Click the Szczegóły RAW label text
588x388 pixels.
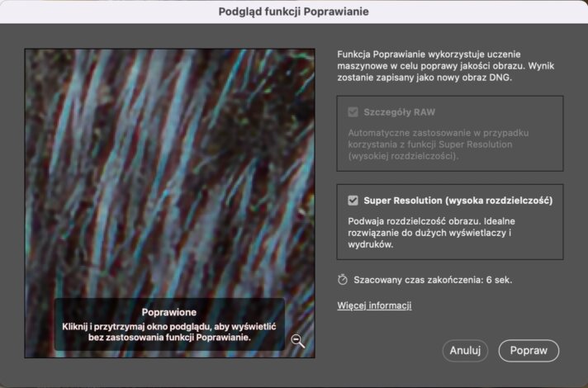[400, 112]
